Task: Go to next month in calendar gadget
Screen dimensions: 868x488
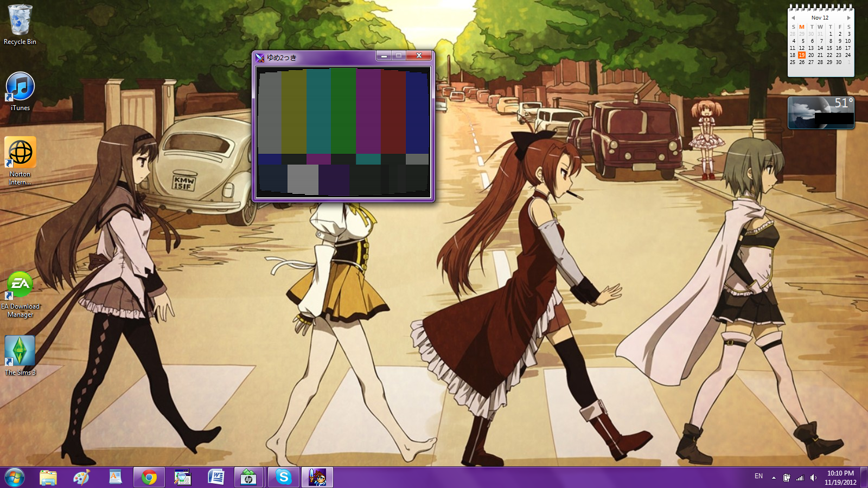Action: tap(849, 18)
